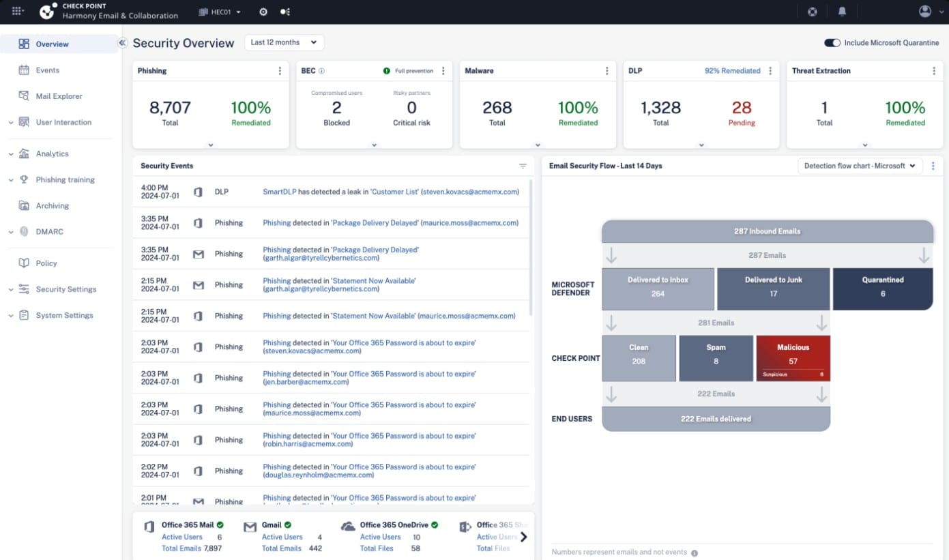
Task: Click the user profile avatar icon
Action: [925, 12]
